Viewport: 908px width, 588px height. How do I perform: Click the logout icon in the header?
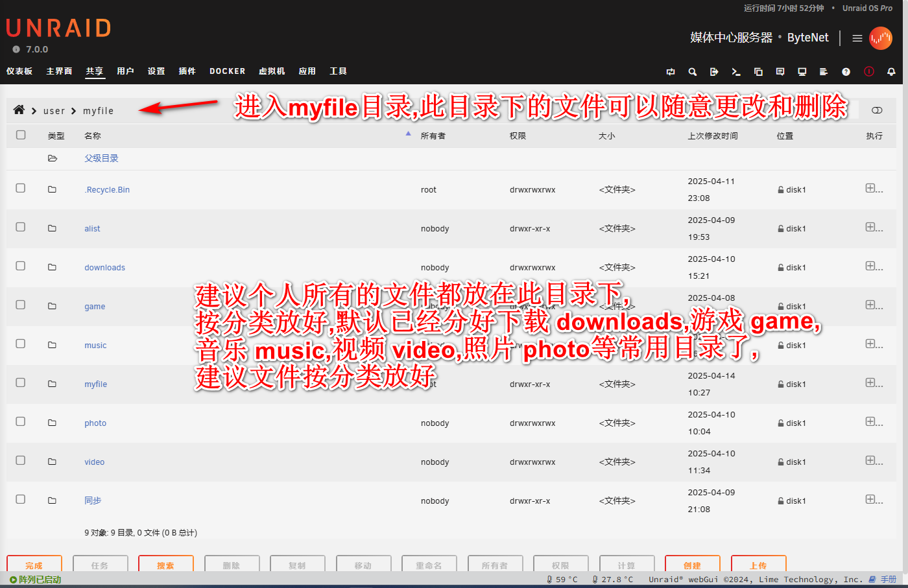click(x=714, y=72)
